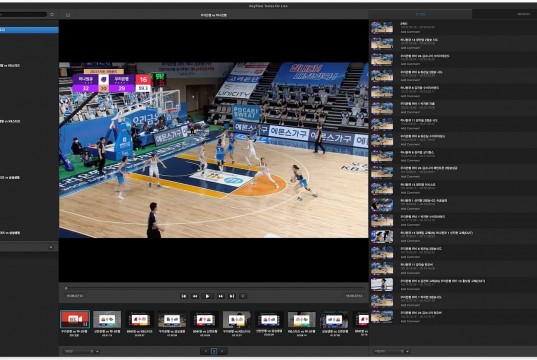The image size is (537, 360).
Task: Click the small button right of skip-to-end
Action: click(x=243, y=296)
